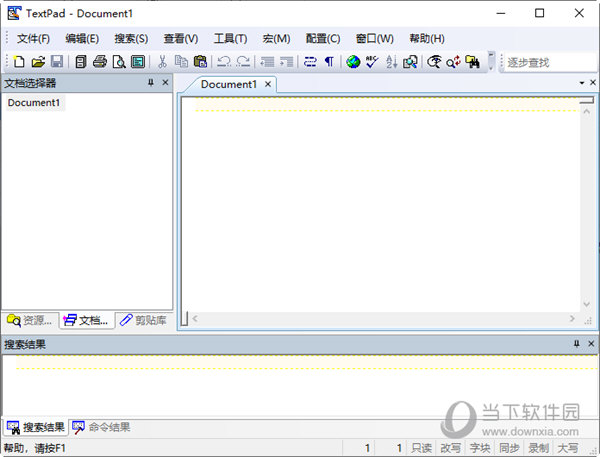Image resolution: width=600 pixels, height=457 pixels.
Task: Switch to the Document1 editor tab
Action: tap(228, 84)
